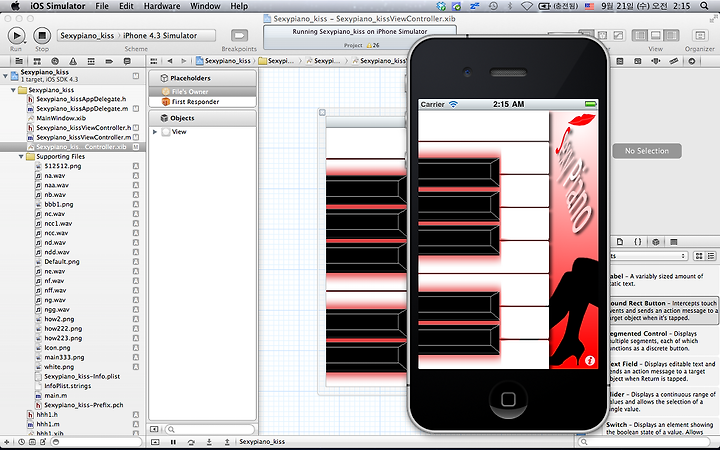The height and width of the screenshot is (450, 720).
Task: Open the library category dropdown
Action: point(648,256)
